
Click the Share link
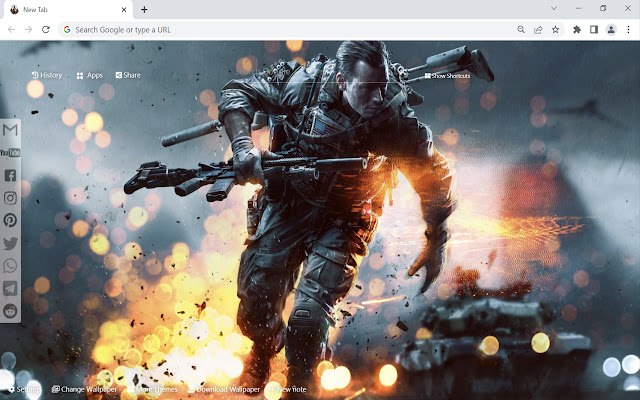point(128,75)
